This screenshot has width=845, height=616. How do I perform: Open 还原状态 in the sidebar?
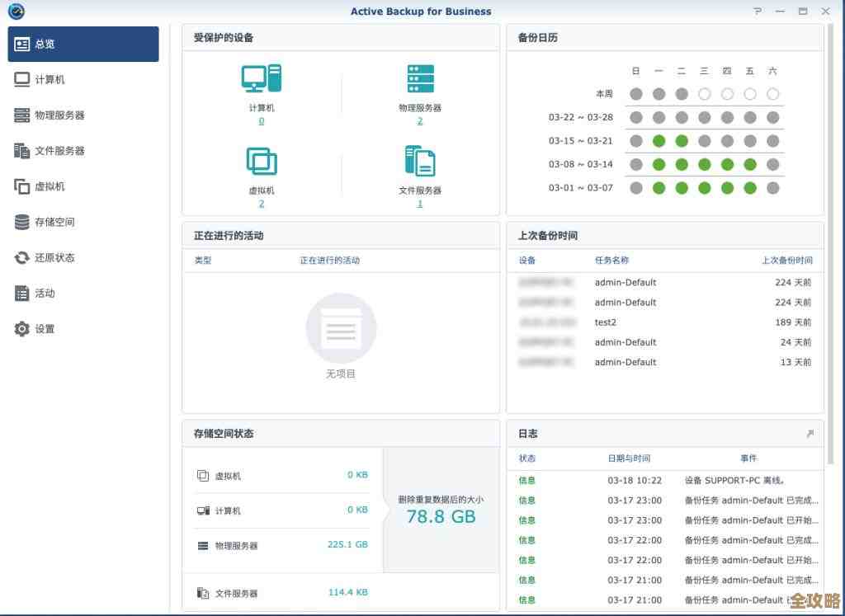[x=54, y=257]
